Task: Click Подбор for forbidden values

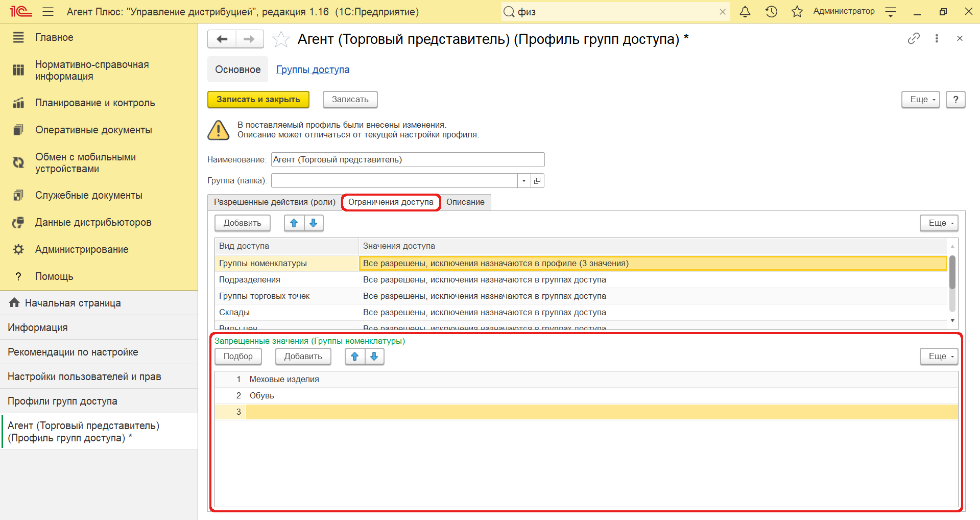Action: pyautogui.click(x=238, y=357)
